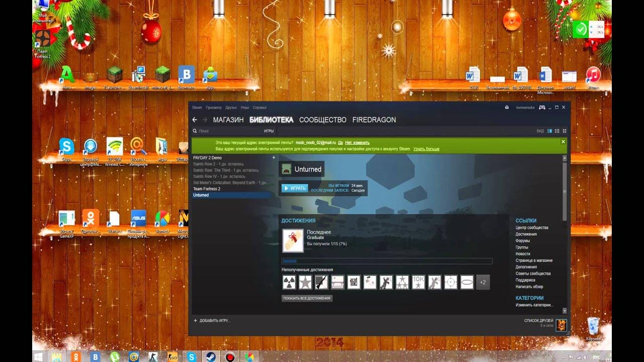Confirm email with the Да link
The height and width of the screenshot is (362, 644).
click(341, 143)
